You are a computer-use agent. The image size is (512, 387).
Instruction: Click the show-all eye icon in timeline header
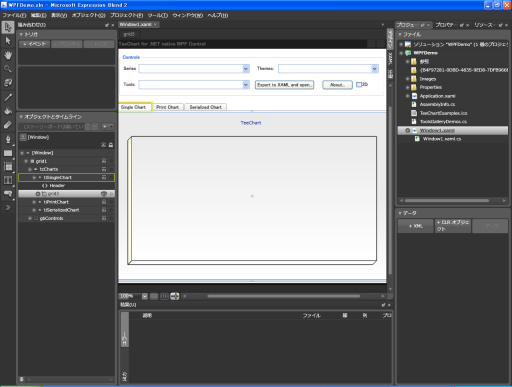coord(104,145)
